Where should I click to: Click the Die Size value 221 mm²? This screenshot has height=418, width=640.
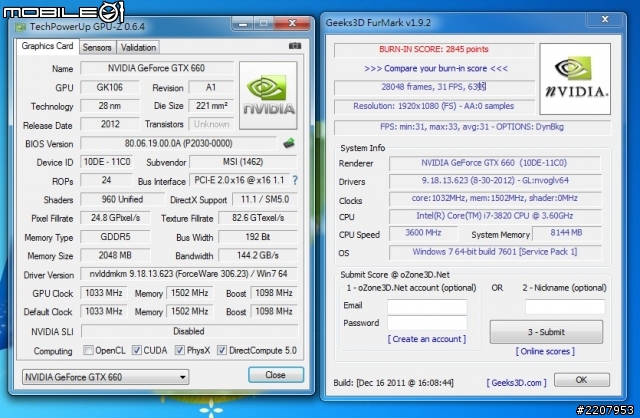click(x=211, y=106)
